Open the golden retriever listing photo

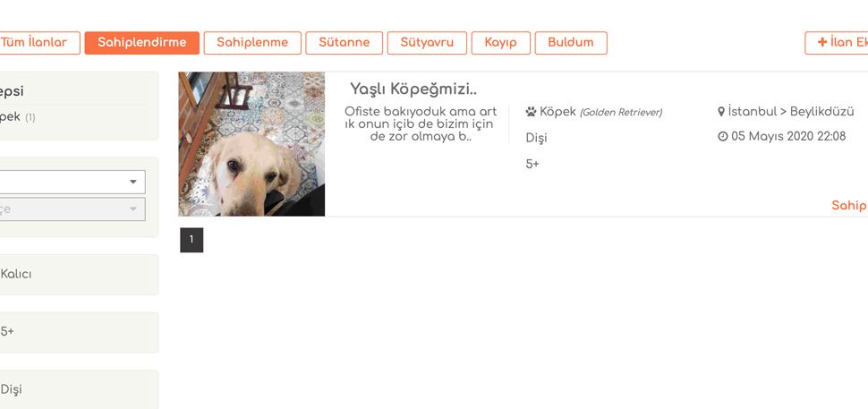pos(251,144)
